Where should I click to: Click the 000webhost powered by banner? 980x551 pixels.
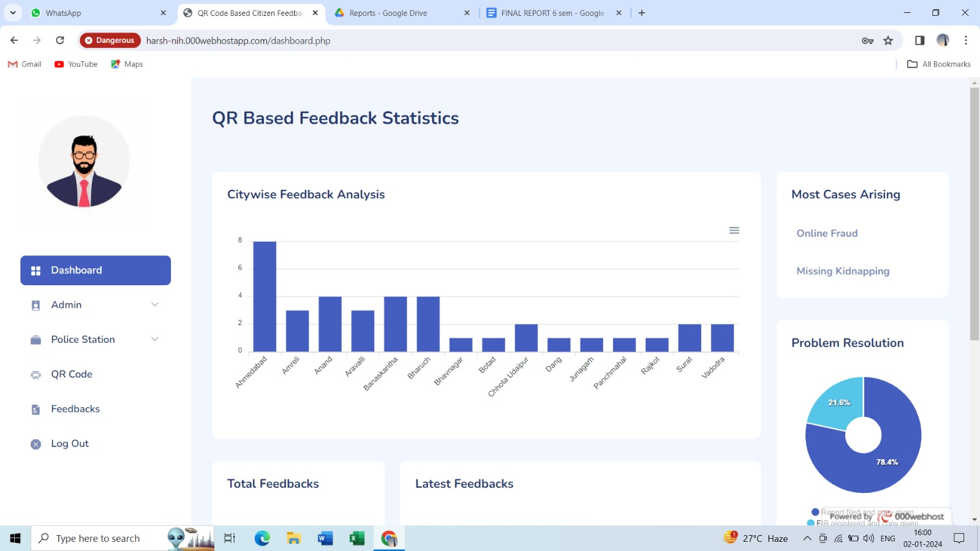pyautogui.click(x=887, y=517)
